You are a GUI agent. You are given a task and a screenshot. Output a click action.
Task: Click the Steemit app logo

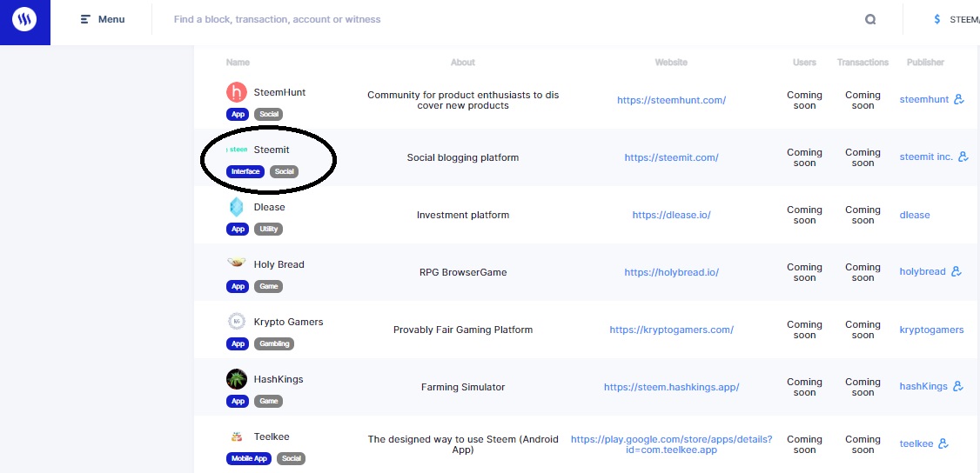click(x=236, y=150)
